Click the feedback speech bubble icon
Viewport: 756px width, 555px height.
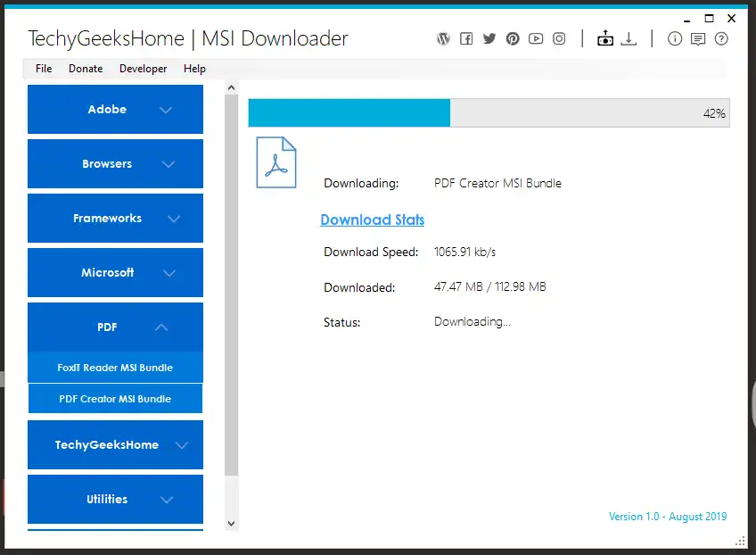coord(698,39)
